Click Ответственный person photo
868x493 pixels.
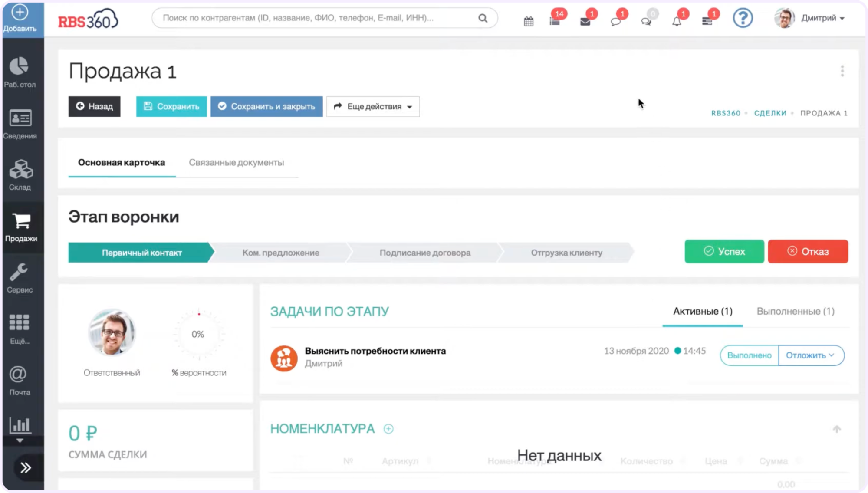point(112,333)
